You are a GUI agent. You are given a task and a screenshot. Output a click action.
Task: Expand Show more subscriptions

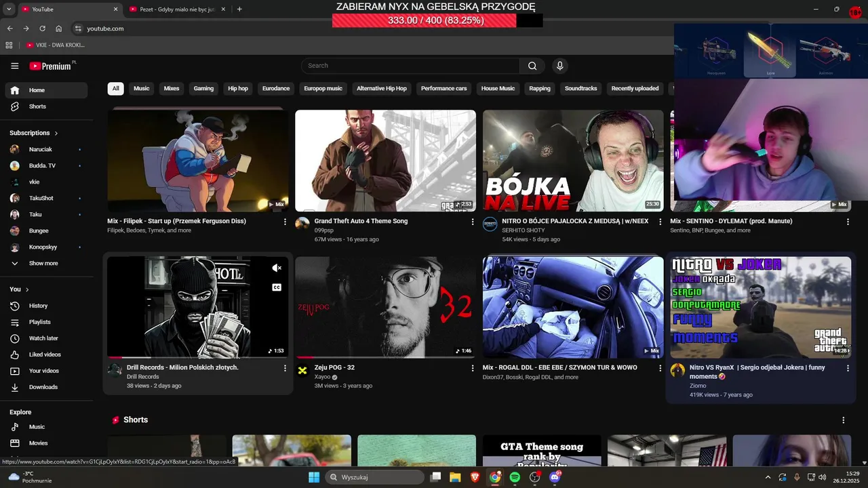46,263
